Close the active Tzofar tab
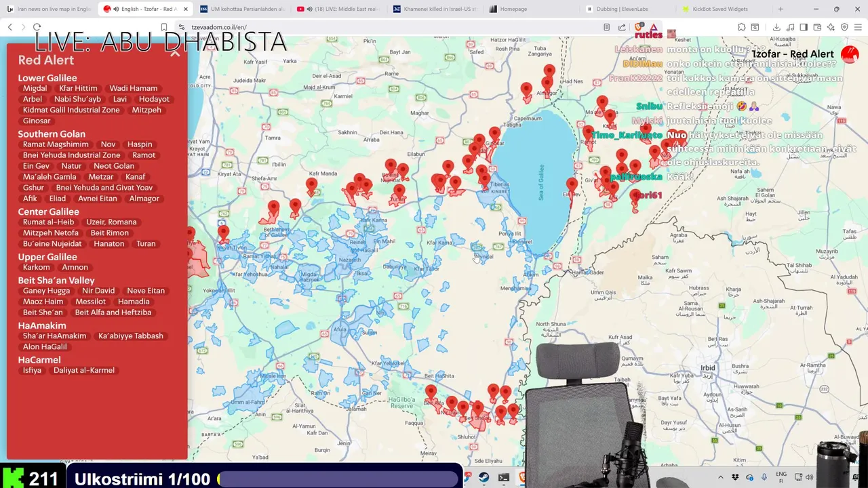Image resolution: width=868 pixels, height=488 pixels. (x=185, y=9)
